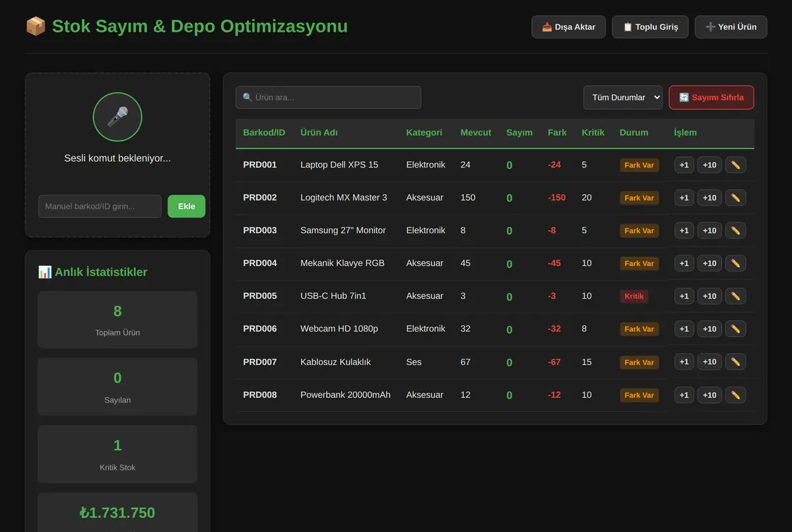
Task: Click the manual barkod/ID input field
Action: 100,206
